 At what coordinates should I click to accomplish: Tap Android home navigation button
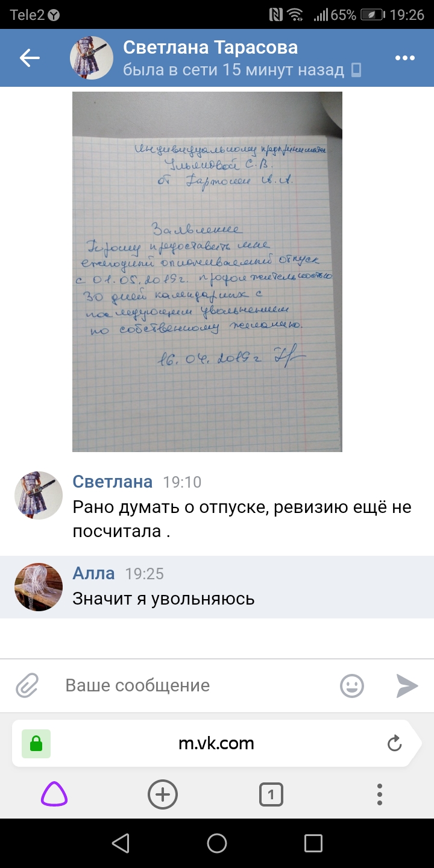tap(217, 843)
